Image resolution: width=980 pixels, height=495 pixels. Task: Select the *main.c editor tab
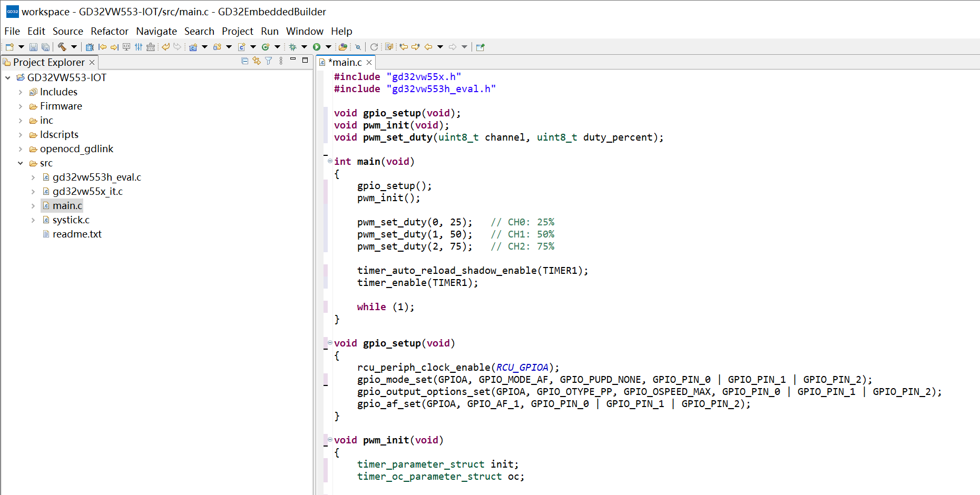tap(345, 62)
